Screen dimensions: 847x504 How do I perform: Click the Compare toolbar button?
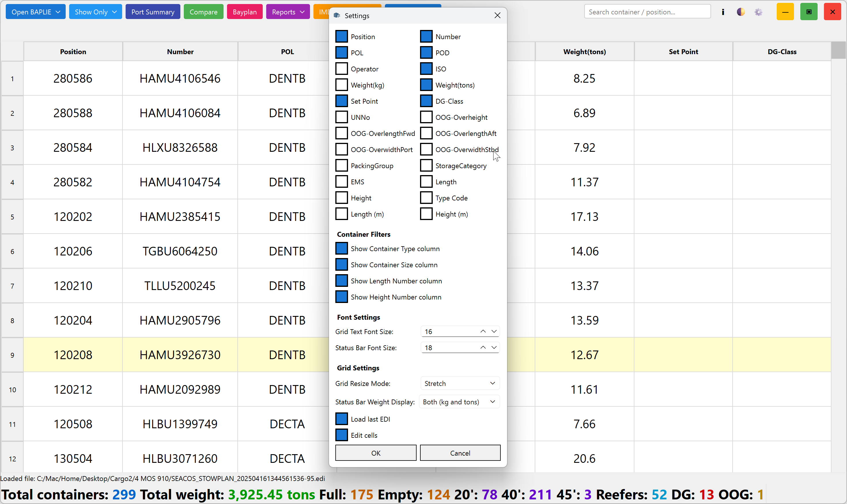[203, 12]
